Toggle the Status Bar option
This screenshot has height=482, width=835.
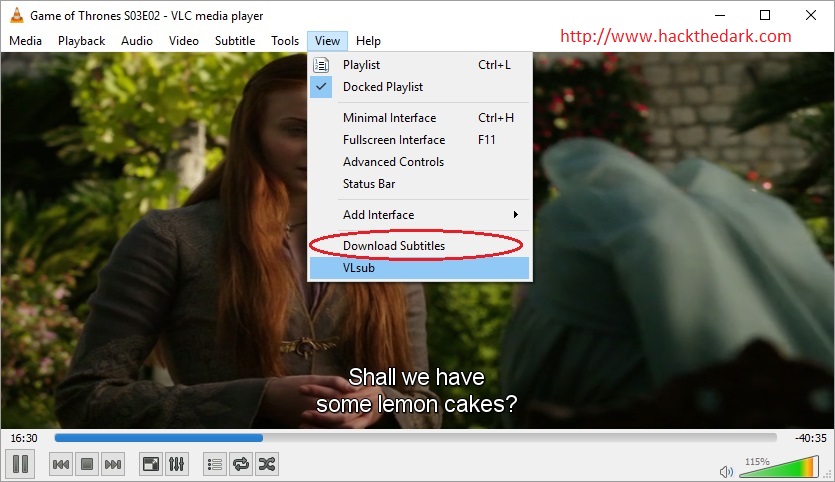coord(420,184)
